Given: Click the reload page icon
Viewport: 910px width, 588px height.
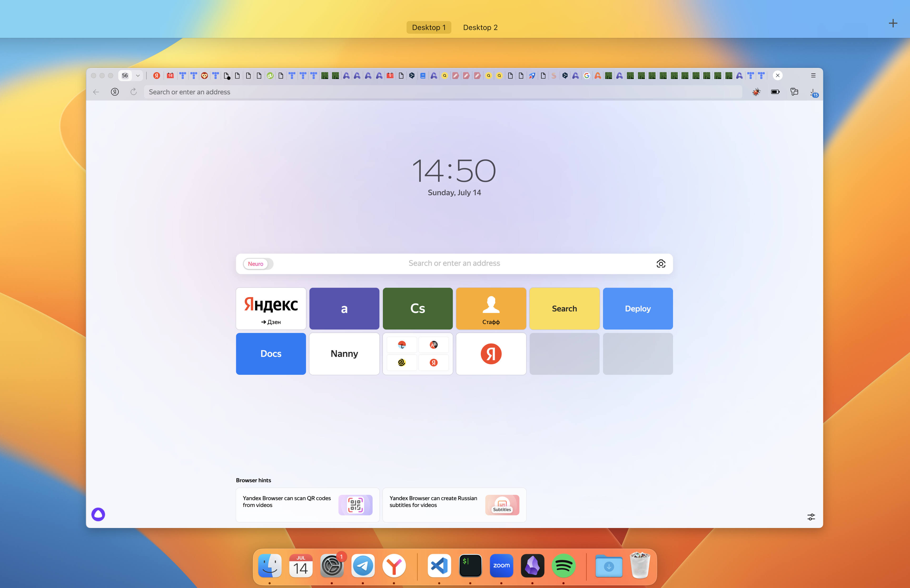Looking at the screenshot, I should (133, 92).
